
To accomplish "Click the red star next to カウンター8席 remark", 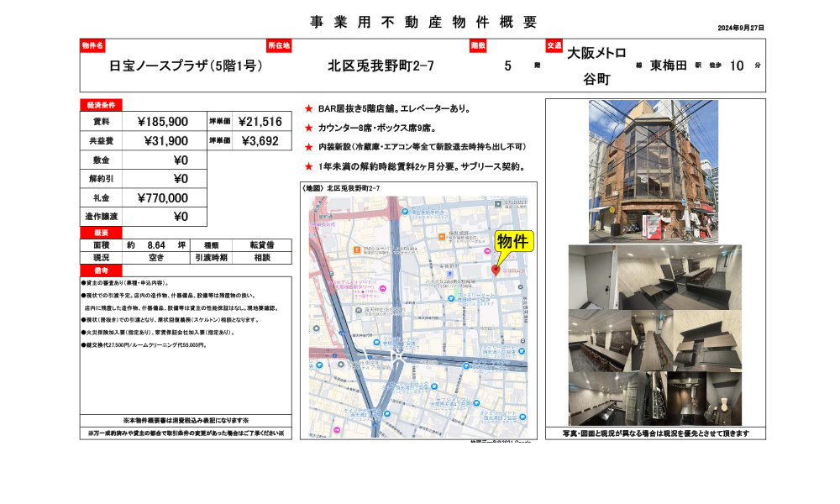I will [x=308, y=126].
